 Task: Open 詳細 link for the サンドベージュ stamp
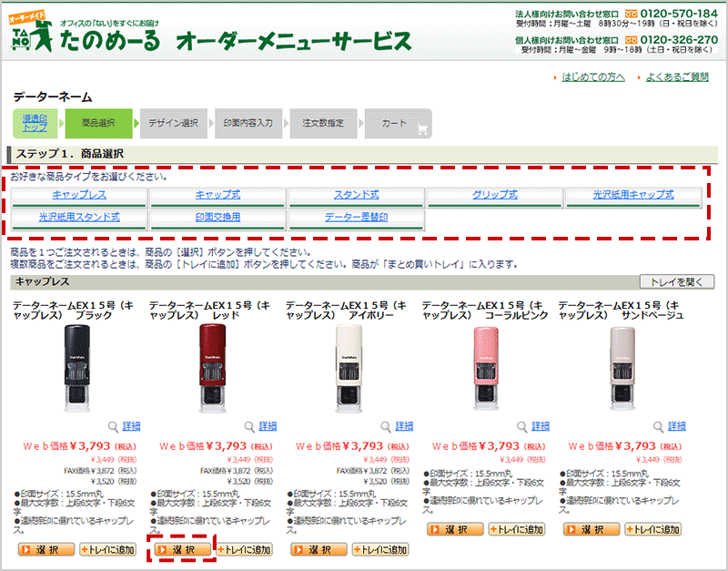tap(677, 426)
